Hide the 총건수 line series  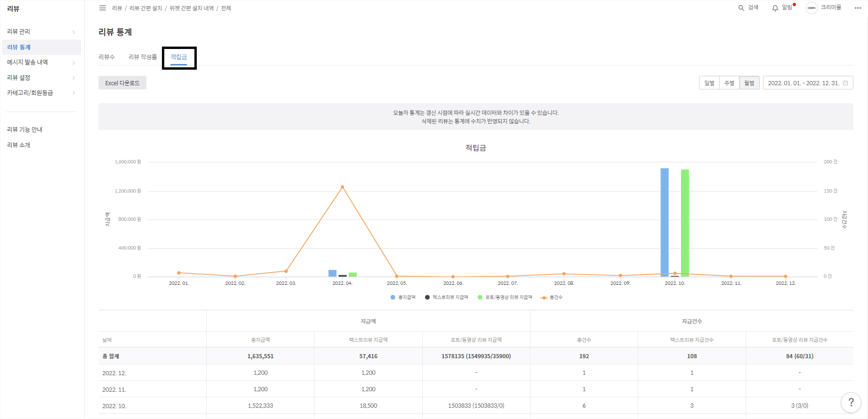click(x=552, y=298)
